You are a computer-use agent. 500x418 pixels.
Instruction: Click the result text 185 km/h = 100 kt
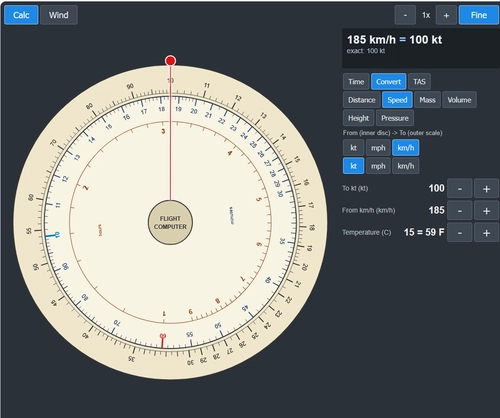click(394, 40)
